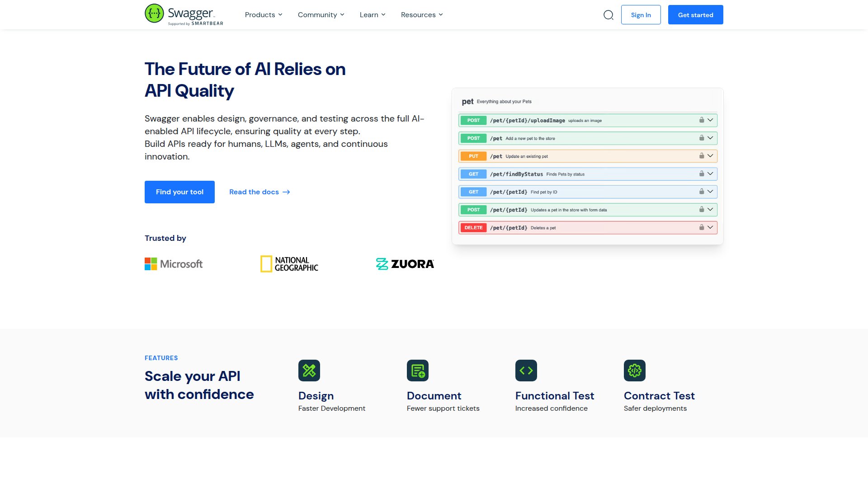Open the Community dropdown menu

click(321, 15)
